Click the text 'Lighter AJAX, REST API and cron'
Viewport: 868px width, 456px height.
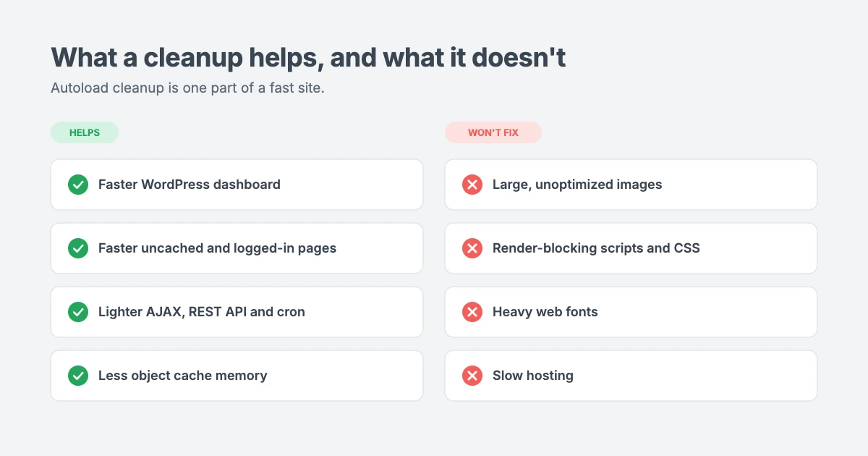click(202, 312)
